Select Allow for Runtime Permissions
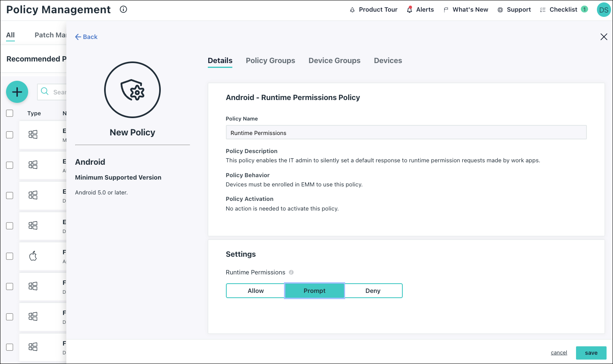The image size is (613, 364). [x=256, y=291]
